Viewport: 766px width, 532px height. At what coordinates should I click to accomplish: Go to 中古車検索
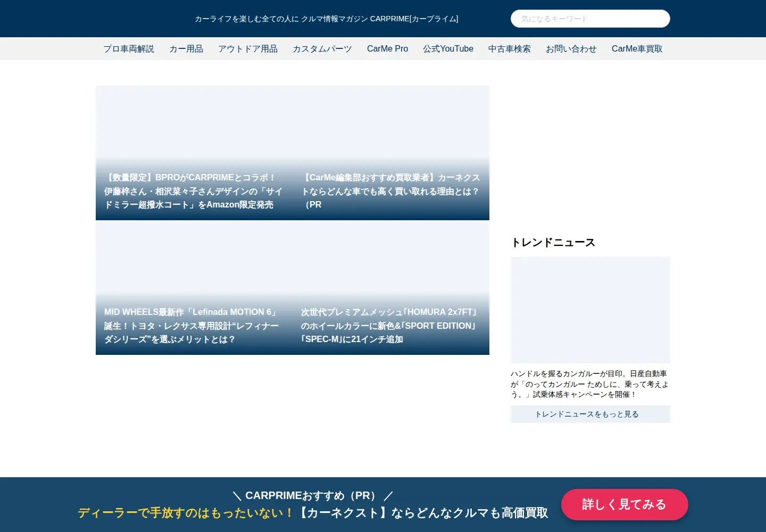click(x=510, y=49)
